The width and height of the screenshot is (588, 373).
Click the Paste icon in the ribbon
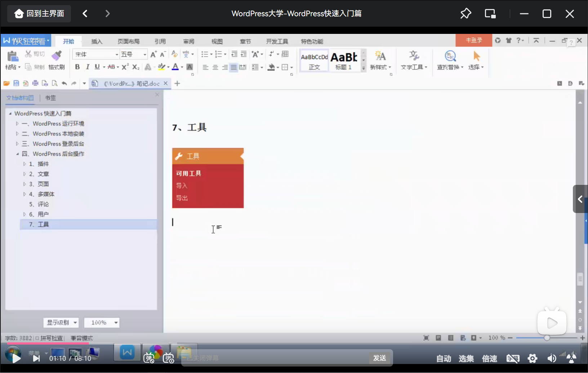[x=13, y=56]
